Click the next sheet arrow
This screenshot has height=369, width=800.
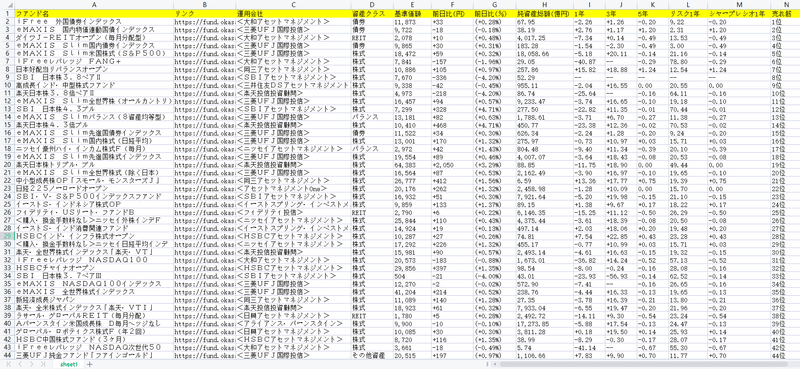(x=32, y=364)
